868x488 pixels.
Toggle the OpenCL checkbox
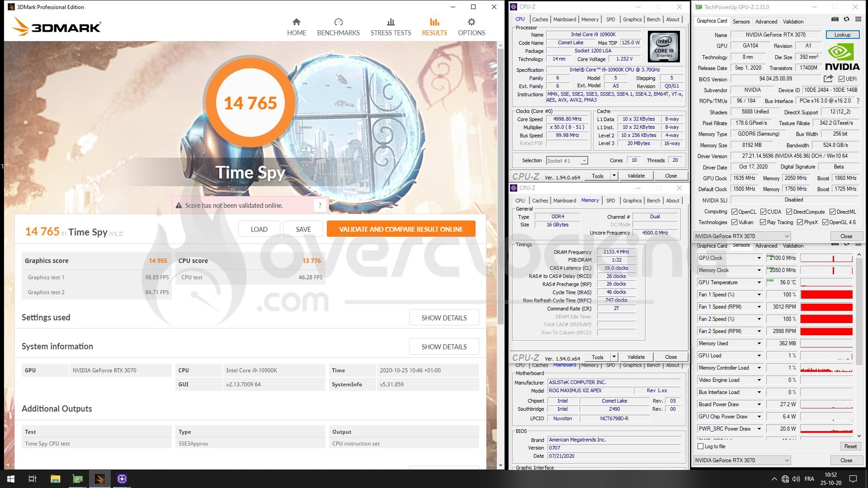[x=734, y=212]
